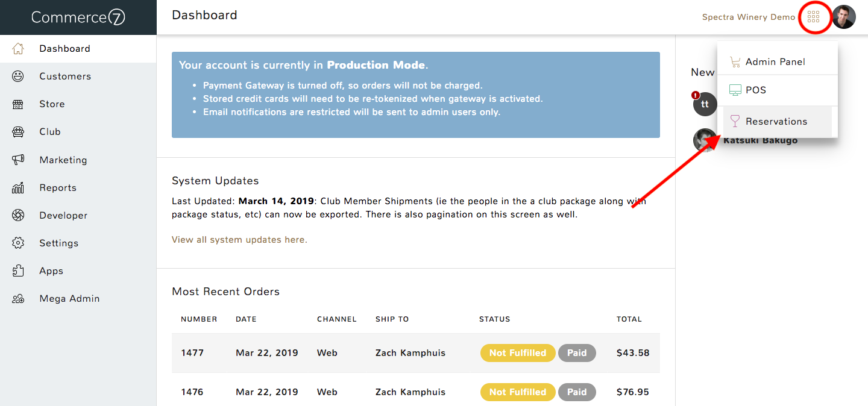The height and width of the screenshot is (406, 868).
Task: Open Reservations from the app menu
Action: tap(778, 121)
